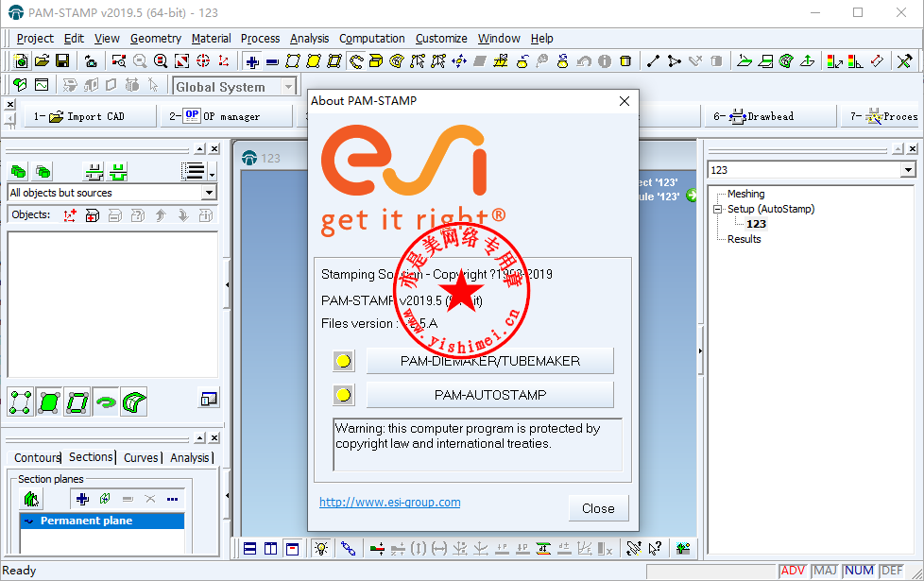Click the add-box icon beside Objects label
This screenshot has width=924, height=581.
pyautogui.click(x=92, y=215)
